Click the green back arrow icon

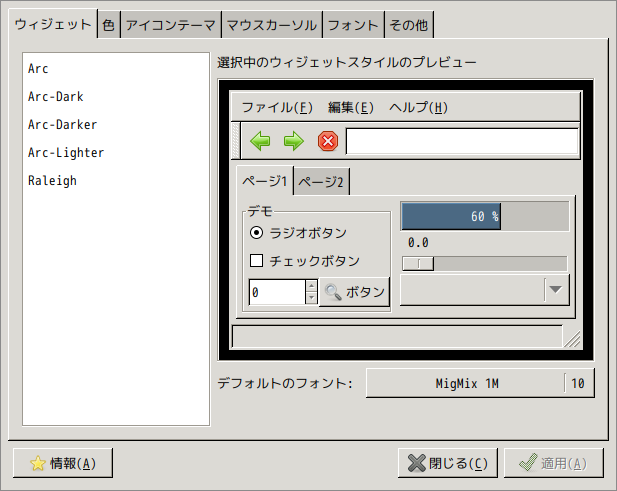260,141
